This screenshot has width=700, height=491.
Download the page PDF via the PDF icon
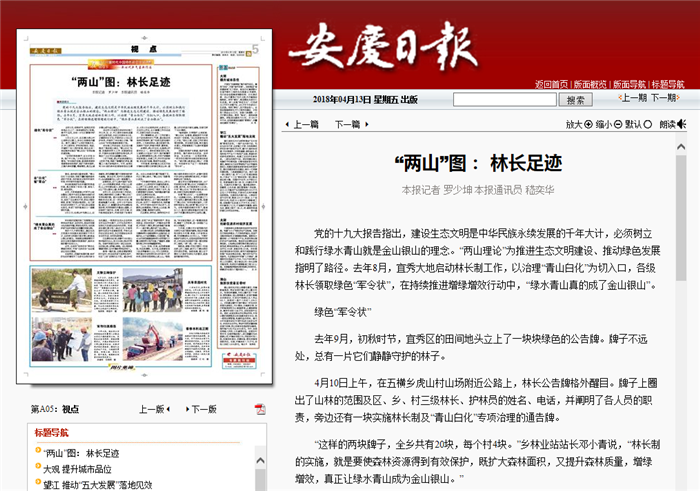[x=260, y=409]
